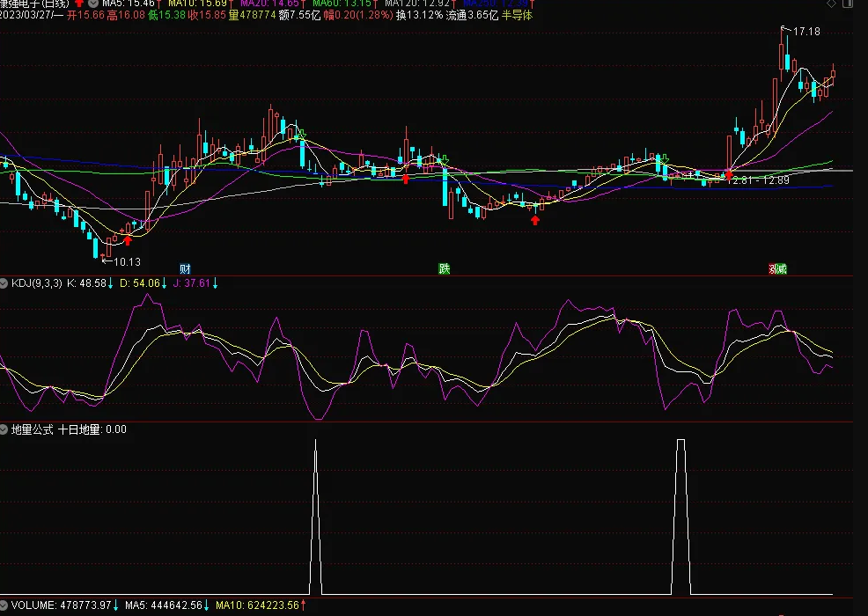Click the green 跌 marker
Screen dimensions: 868x616
[x=445, y=269]
